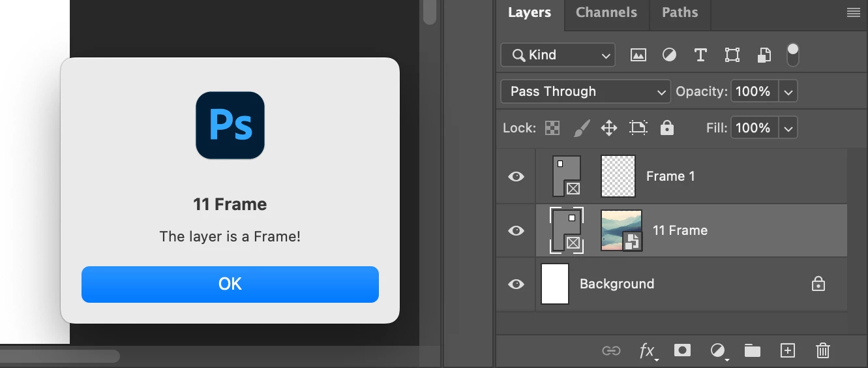This screenshot has height=368, width=868.
Task: Click the Background layer name
Action: pos(617,284)
